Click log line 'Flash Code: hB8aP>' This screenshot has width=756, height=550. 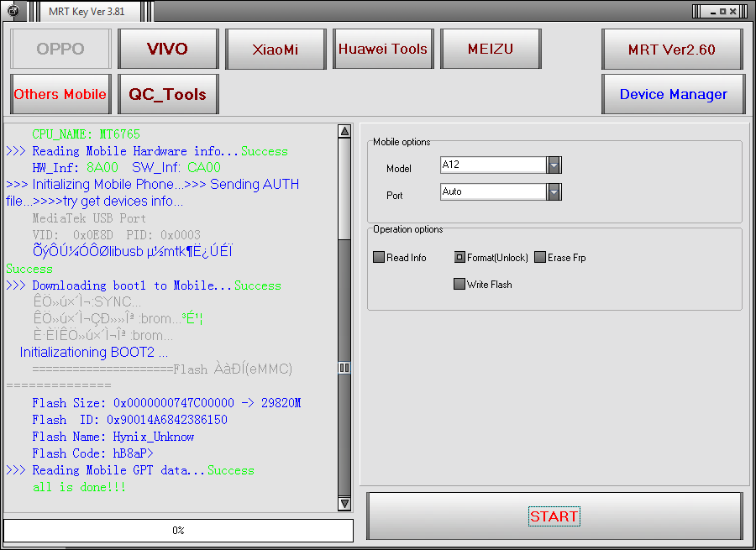(92, 453)
